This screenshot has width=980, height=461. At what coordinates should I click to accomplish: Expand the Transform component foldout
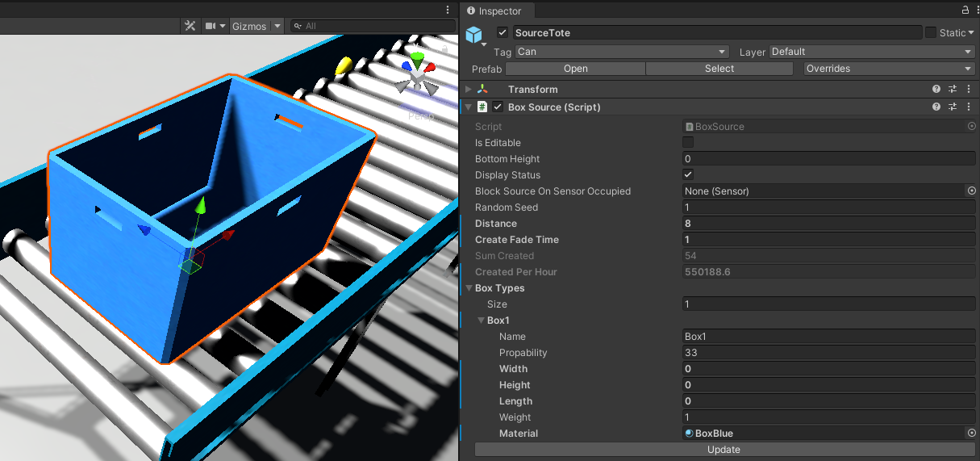469,90
